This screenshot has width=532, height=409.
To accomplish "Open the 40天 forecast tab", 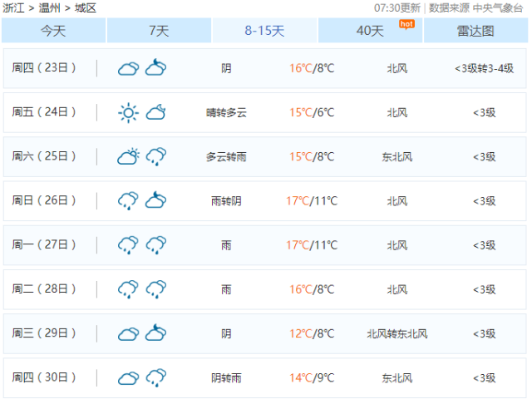I will [x=370, y=31].
